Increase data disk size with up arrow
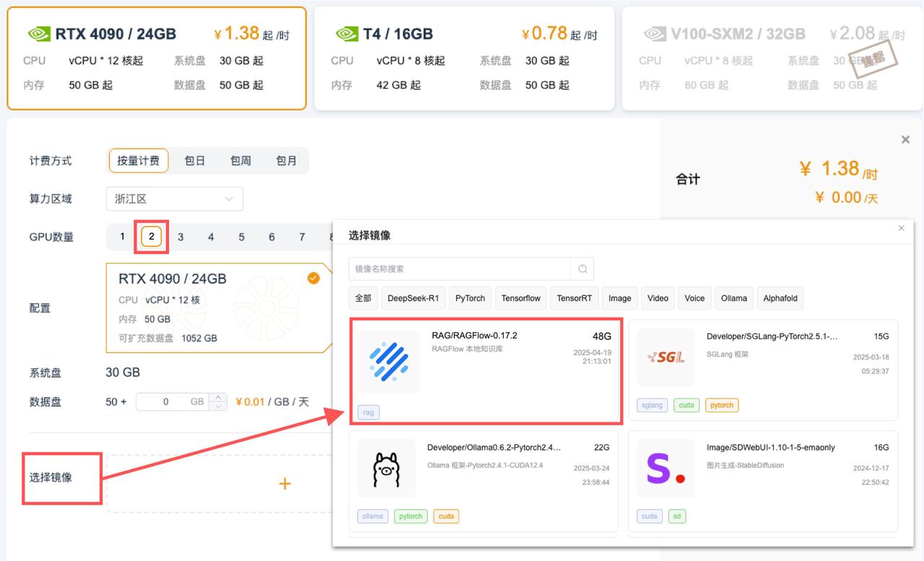 click(219, 397)
